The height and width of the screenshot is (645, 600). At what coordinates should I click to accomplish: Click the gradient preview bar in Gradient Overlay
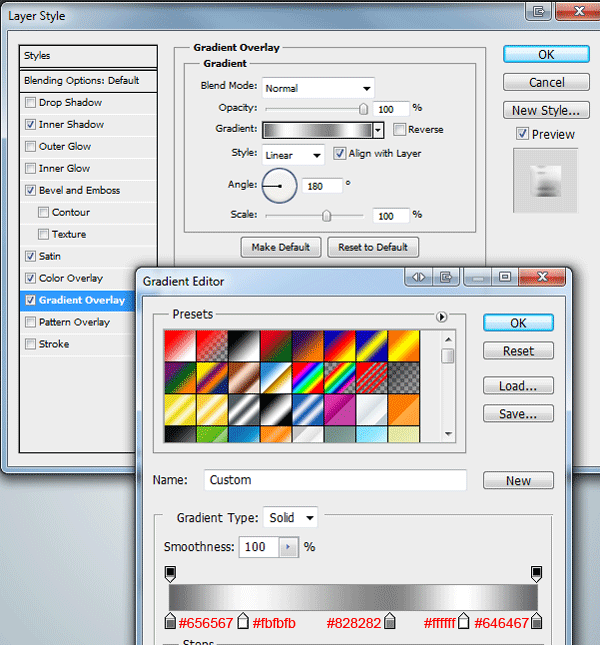click(x=317, y=130)
